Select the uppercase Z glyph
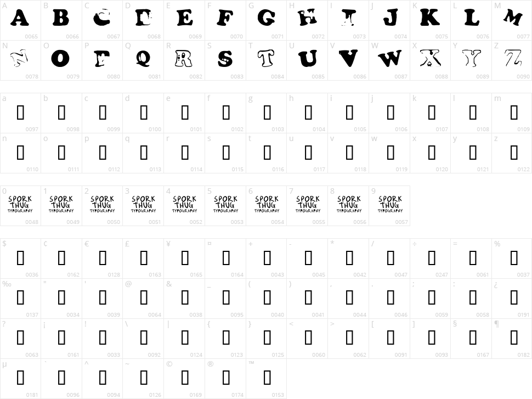Screen dimensions: 532x399 [x=513, y=58]
